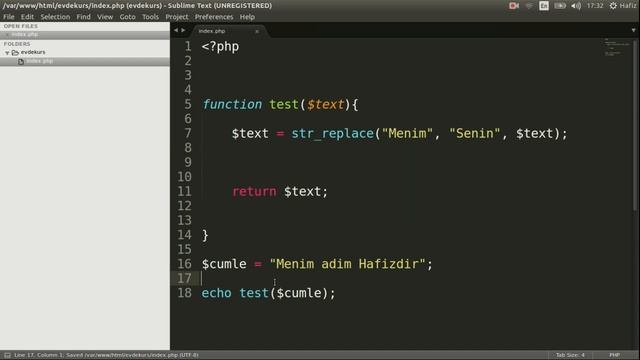Change PHP syntax in status bar
The height and width of the screenshot is (360, 640).
coord(614,355)
